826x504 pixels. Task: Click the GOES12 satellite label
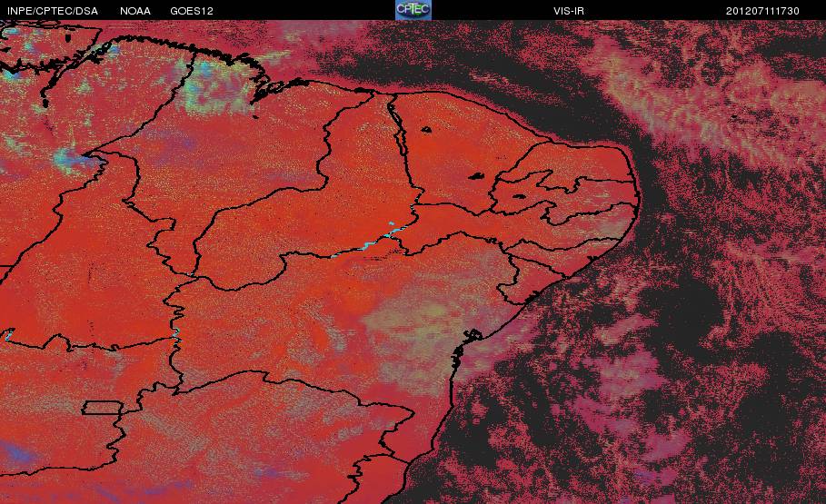(x=192, y=11)
